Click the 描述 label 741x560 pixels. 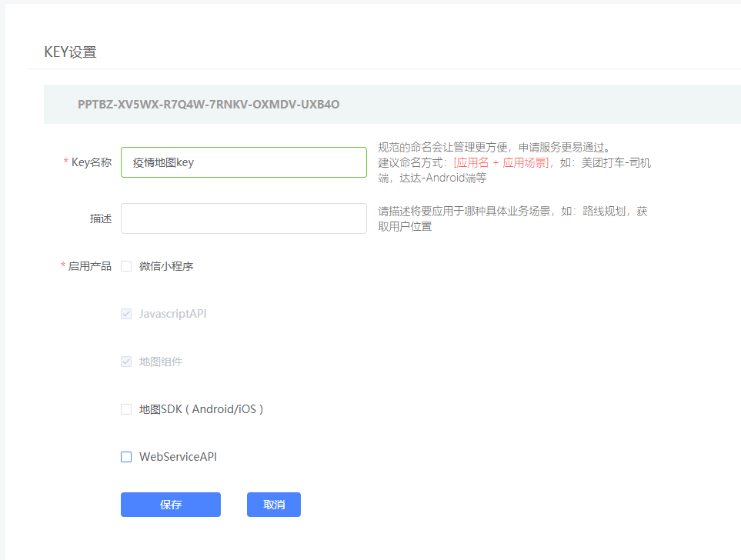point(102,218)
